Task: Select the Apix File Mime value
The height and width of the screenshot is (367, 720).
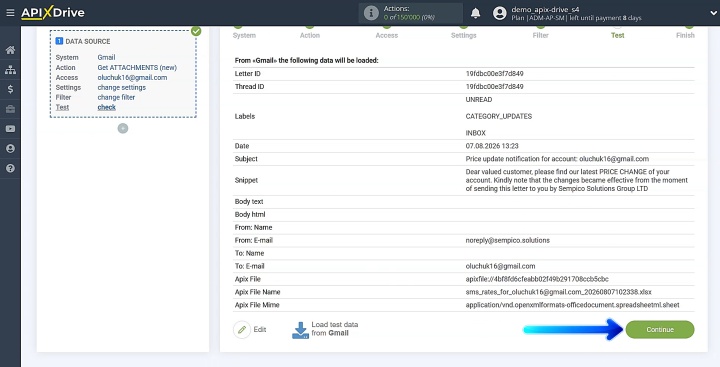Action: coord(572,305)
